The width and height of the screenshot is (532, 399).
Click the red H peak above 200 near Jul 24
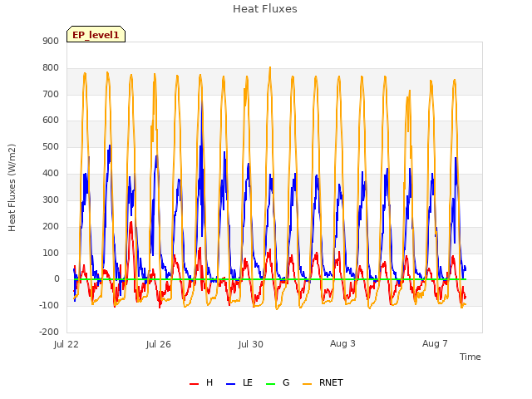(x=131, y=223)
